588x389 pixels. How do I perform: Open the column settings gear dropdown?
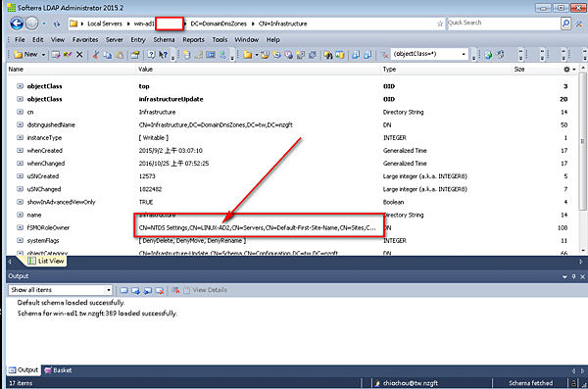[x=569, y=70]
